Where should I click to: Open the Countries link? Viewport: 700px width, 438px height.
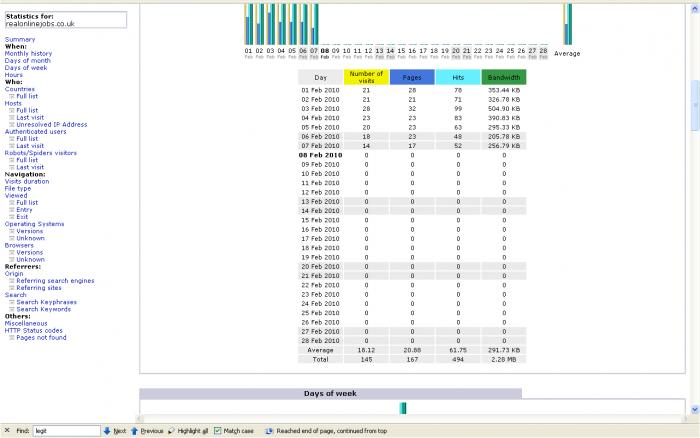pos(20,89)
